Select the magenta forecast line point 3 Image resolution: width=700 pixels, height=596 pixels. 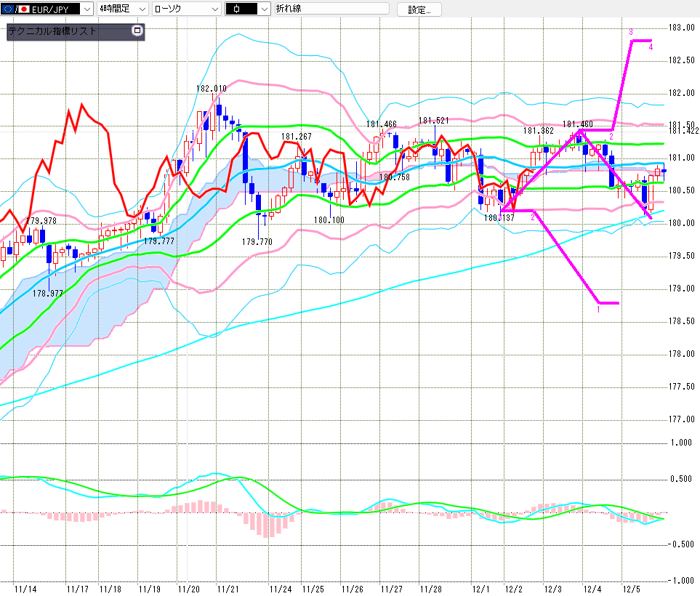[x=630, y=31]
